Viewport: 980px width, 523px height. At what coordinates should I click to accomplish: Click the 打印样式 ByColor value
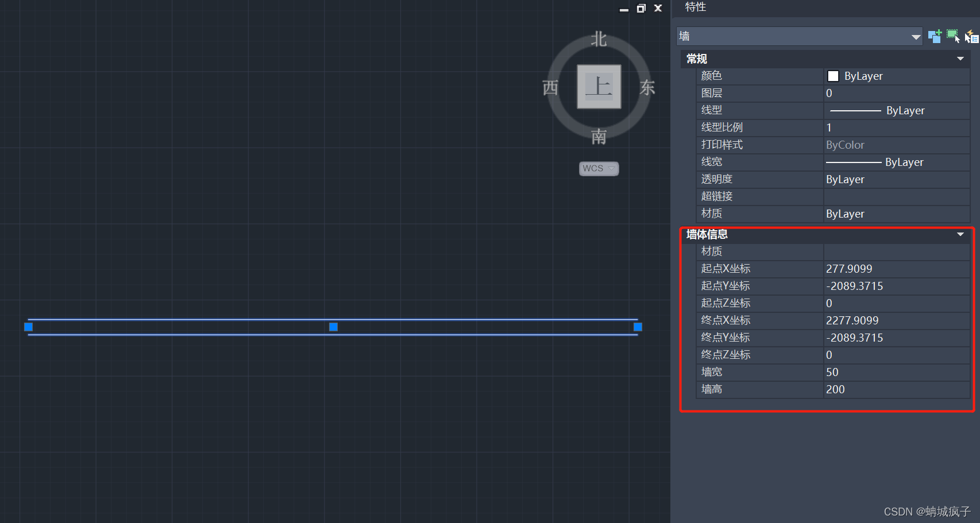(x=897, y=145)
